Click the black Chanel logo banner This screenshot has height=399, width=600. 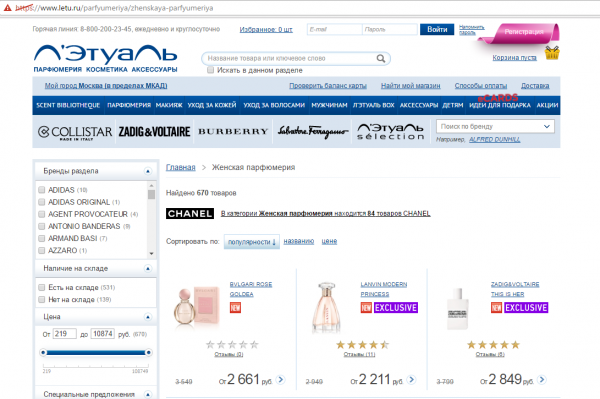[x=190, y=213]
